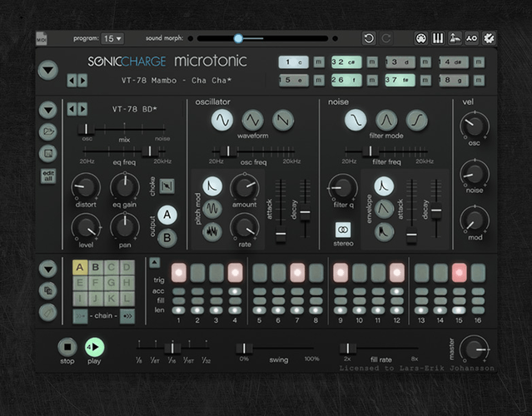Open the pitched mode icon in top bar

click(x=455, y=38)
